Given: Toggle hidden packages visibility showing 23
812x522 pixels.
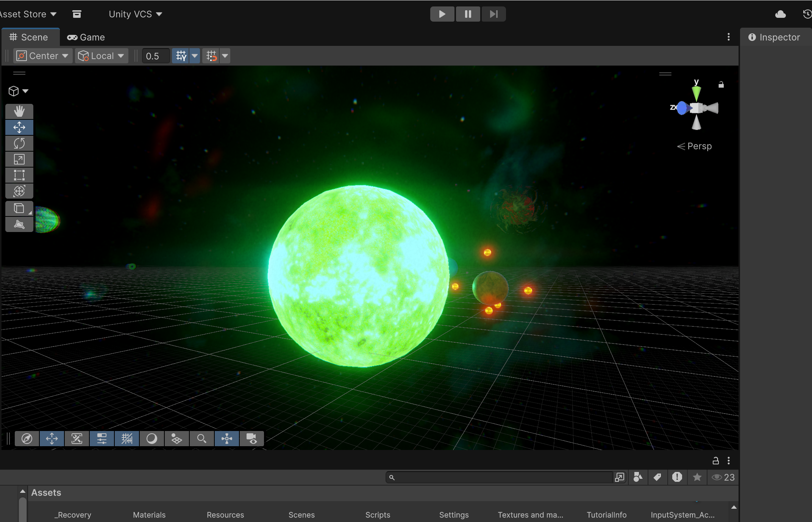Looking at the screenshot, I should click(723, 477).
